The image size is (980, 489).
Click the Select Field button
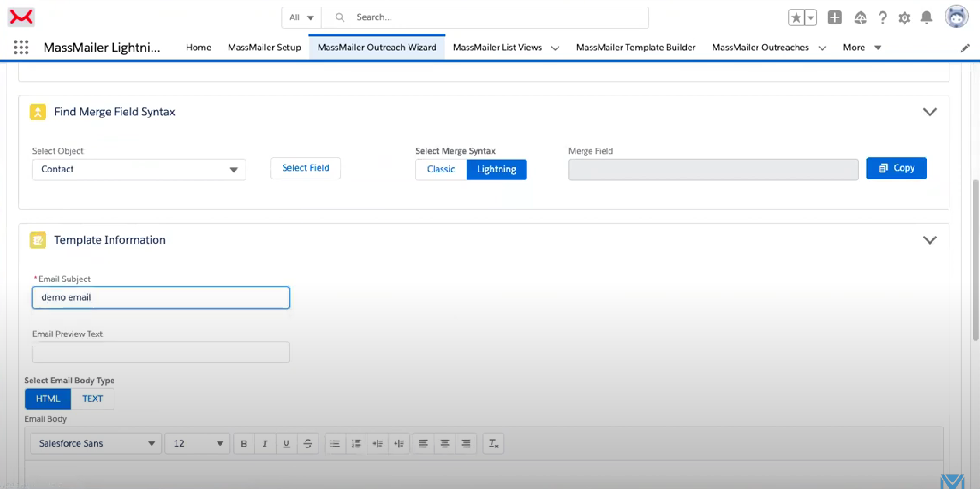[x=305, y=168]
